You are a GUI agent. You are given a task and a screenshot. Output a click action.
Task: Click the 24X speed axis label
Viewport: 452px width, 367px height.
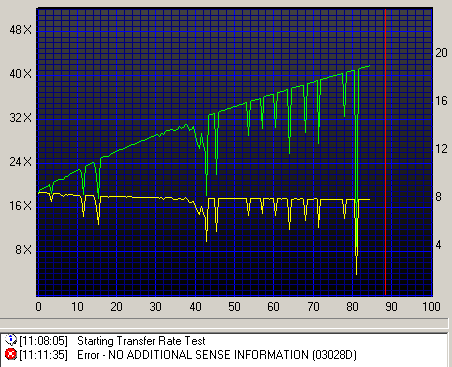tap(20, 162)
